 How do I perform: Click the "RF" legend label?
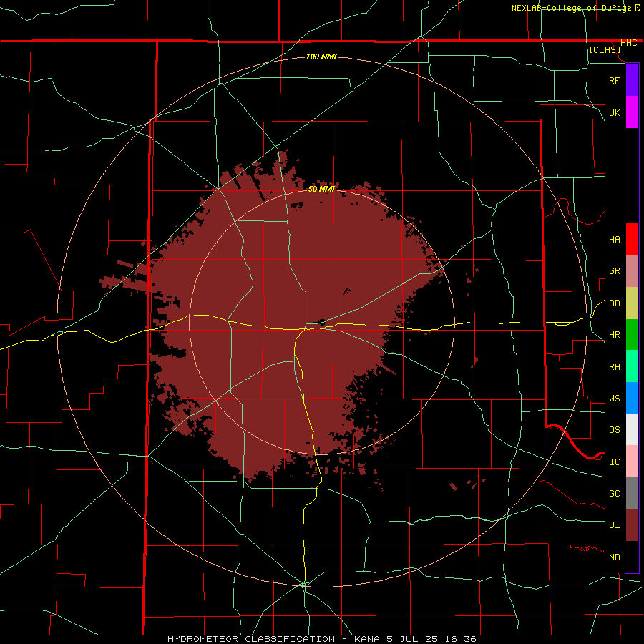614,81
